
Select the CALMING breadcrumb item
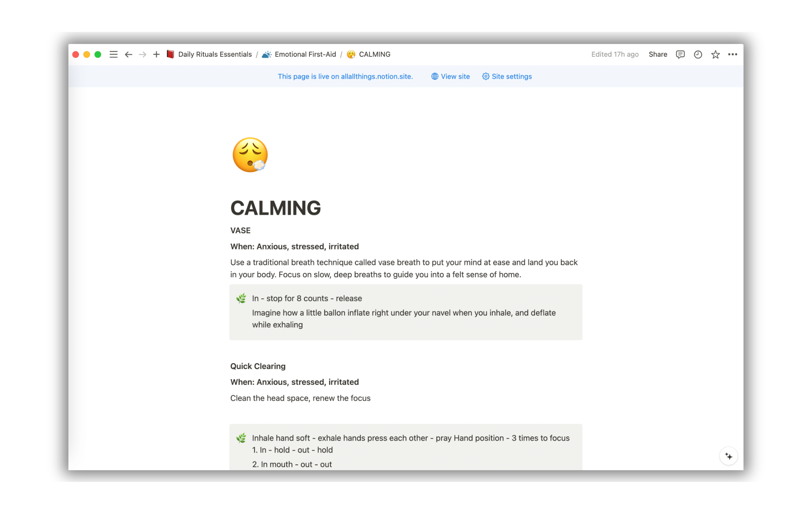[374, 54]
